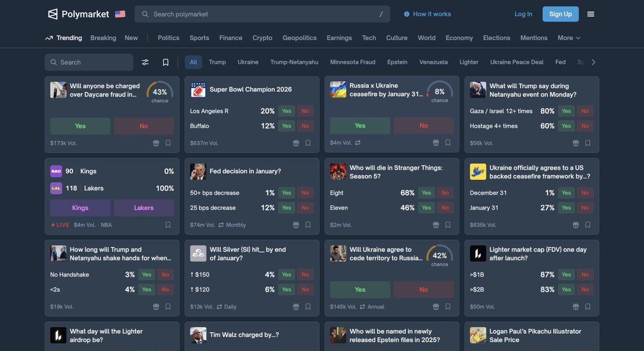Bookmark the Daycare fraud market

(168, 143)
